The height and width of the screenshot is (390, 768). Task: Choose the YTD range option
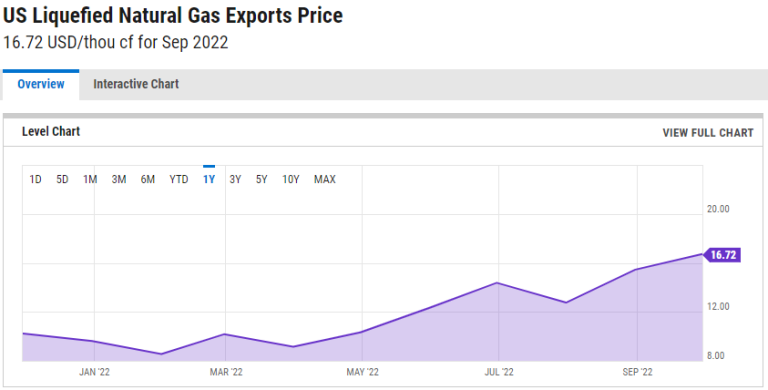(x=179, y=179)
